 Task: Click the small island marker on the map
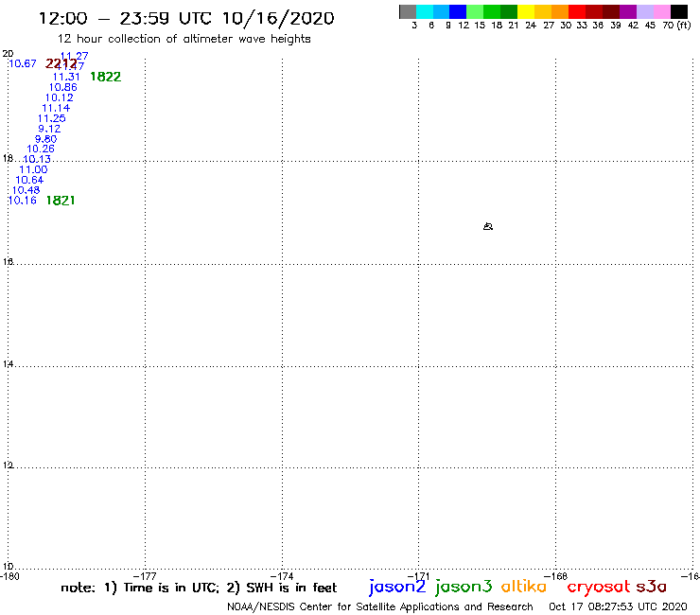488,226
